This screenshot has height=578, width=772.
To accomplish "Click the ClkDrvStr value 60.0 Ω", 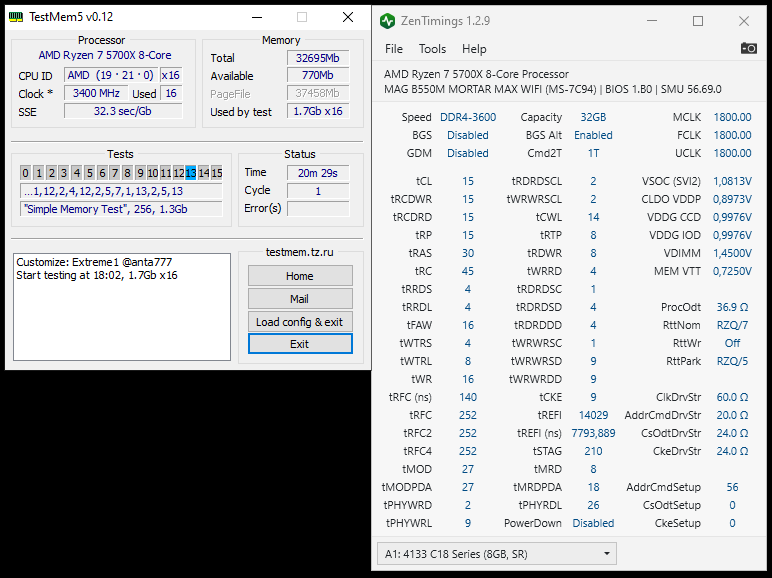I will click(x=733, y=397).
